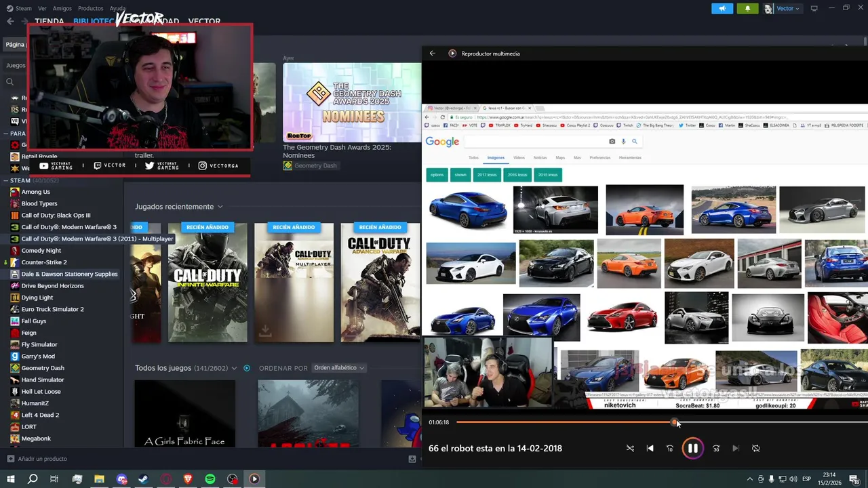Open Steam notifications bell button
This screenshot has width=868, height=488.
[x=747, y=8]
